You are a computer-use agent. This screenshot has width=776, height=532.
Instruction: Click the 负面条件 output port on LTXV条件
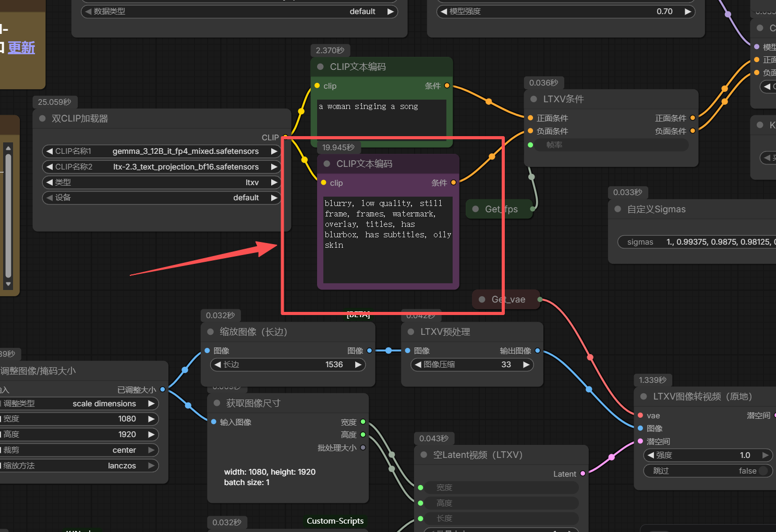click(693, 131)
